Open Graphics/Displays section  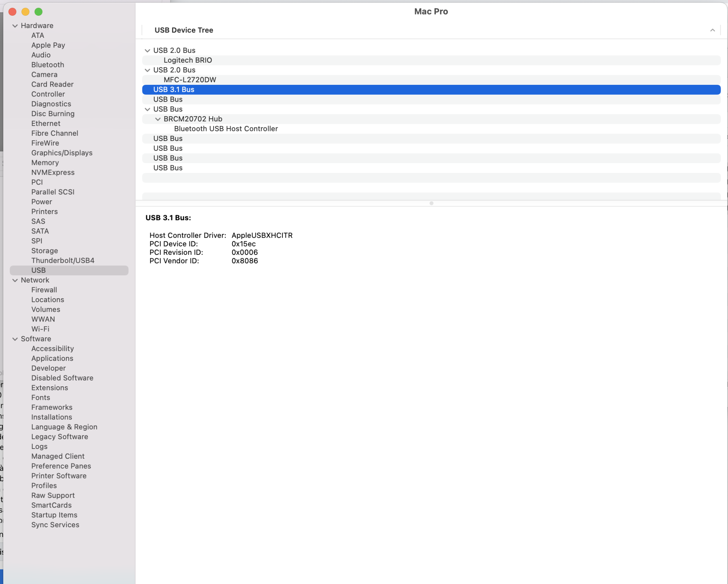[x=62, y=153]
